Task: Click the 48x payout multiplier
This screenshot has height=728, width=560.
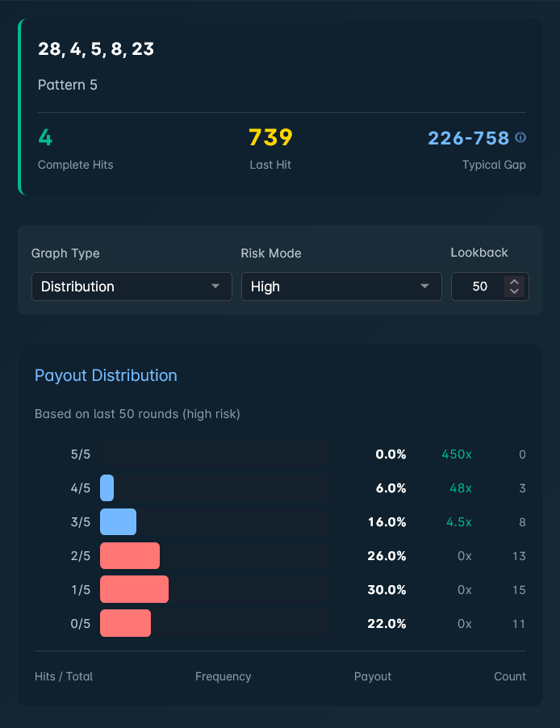Action: [x=460, y=488]
